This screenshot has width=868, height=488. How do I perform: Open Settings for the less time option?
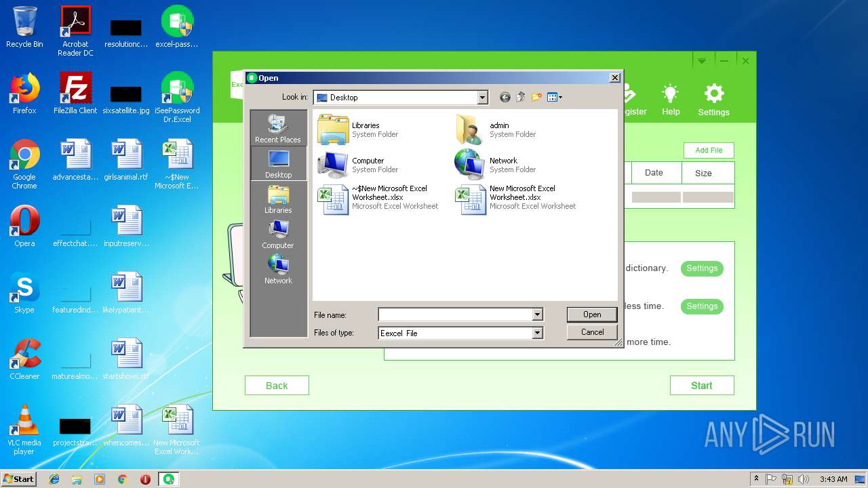(702, 306)
